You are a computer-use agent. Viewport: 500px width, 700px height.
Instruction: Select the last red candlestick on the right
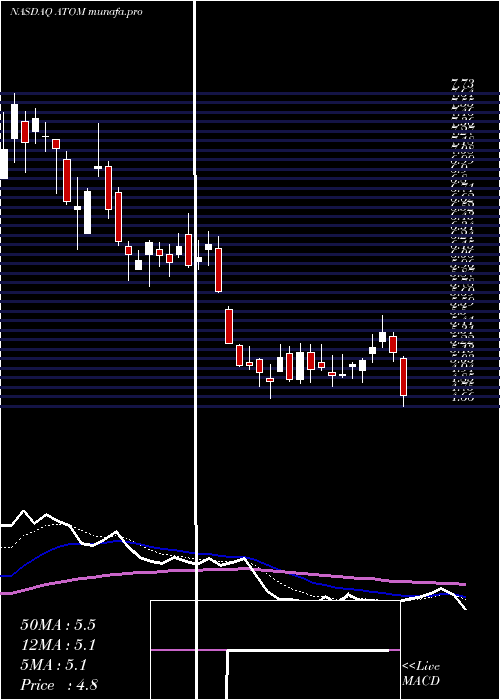coord(404,377)
